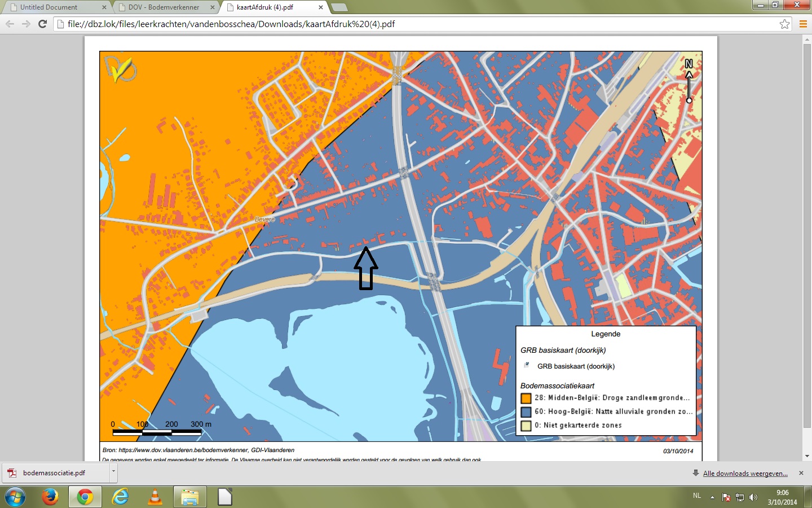Click the volume speaker tray icon
Viewport: 812px width, 508px height.
point(753,497)
